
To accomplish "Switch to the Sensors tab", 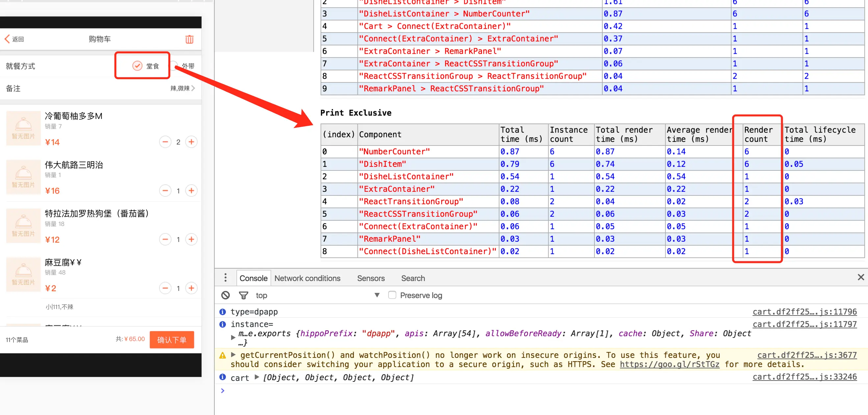I will pos(371,278).
